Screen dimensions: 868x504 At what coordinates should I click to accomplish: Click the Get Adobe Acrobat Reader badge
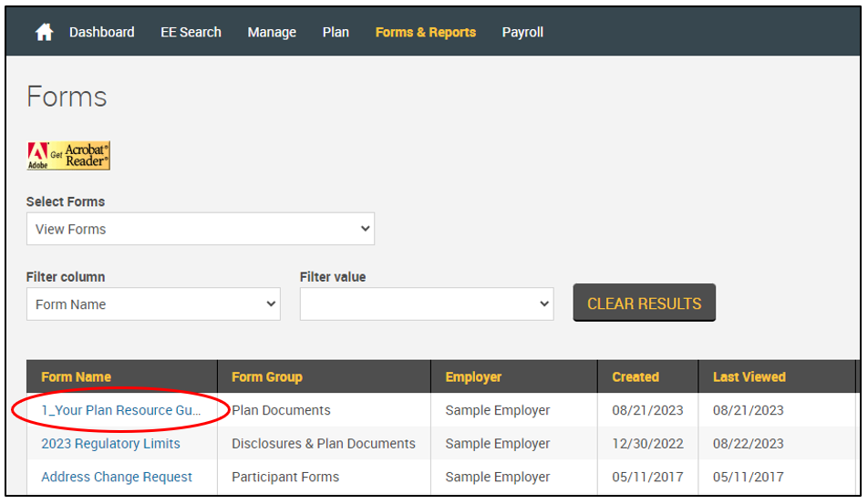[68, 156]
